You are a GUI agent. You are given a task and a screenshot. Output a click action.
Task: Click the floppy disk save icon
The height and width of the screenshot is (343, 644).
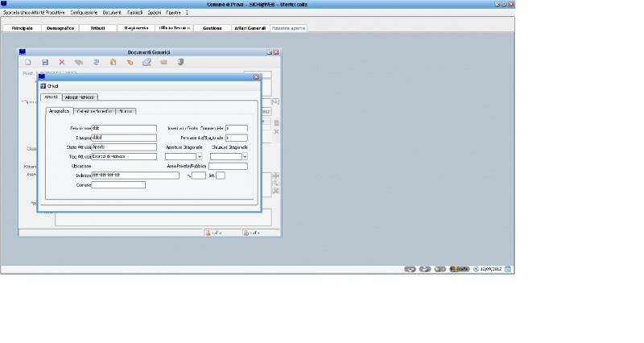tap(45, 63)
